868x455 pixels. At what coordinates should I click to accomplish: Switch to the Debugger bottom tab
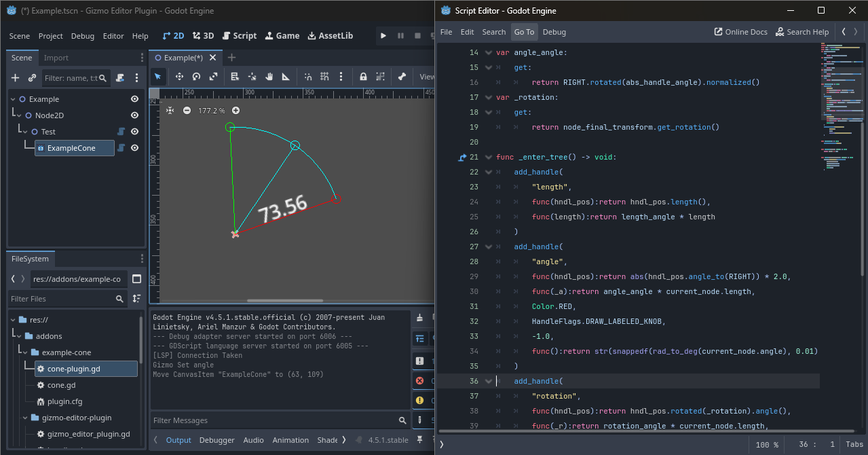pos(216,440)
